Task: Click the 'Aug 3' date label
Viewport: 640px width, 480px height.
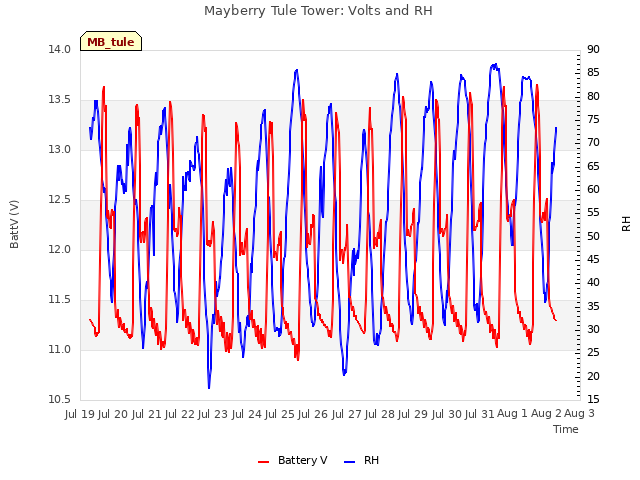Action: tap(579, 414)
